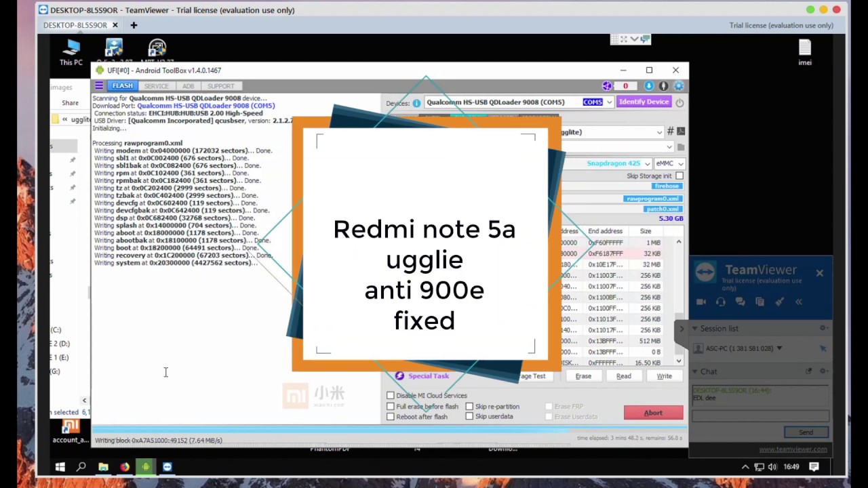The height and width of the screenshot is (488, 868).
Task: Check Skip userdata option
Action: point(469,417)
